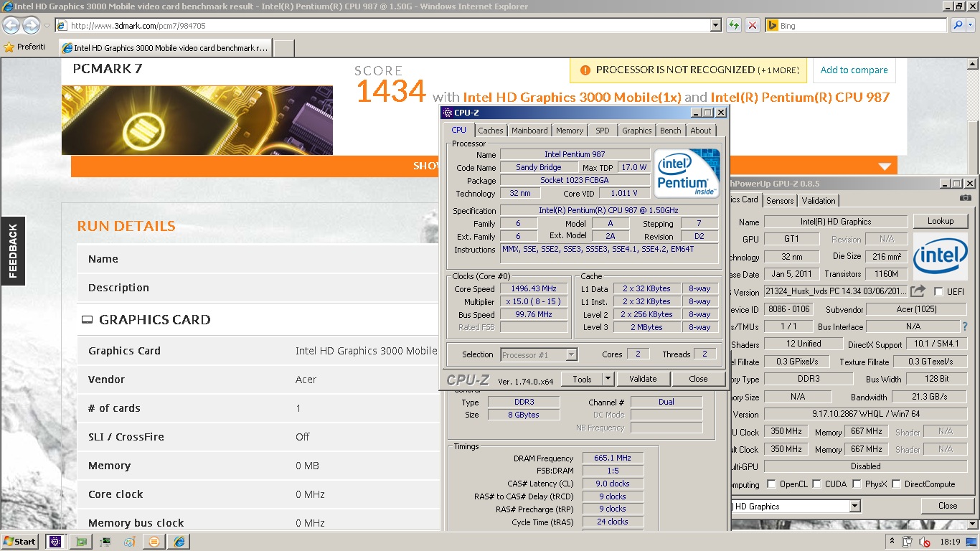Click Intel Pentium inside logo in CPU-Z

click(686, 173)
